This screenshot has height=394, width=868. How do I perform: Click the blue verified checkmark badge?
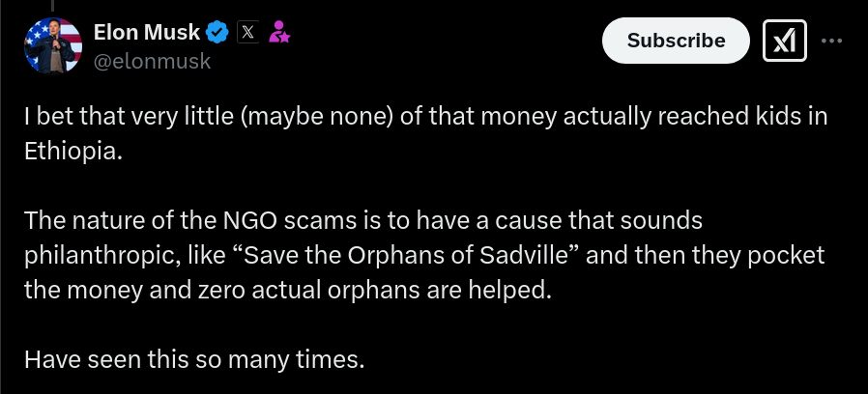[x=217, y=33]
